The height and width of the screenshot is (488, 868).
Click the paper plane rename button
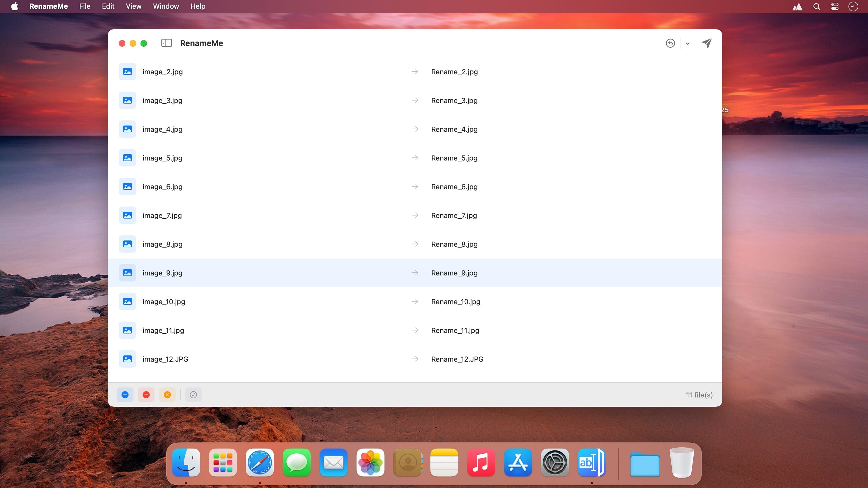707,43
